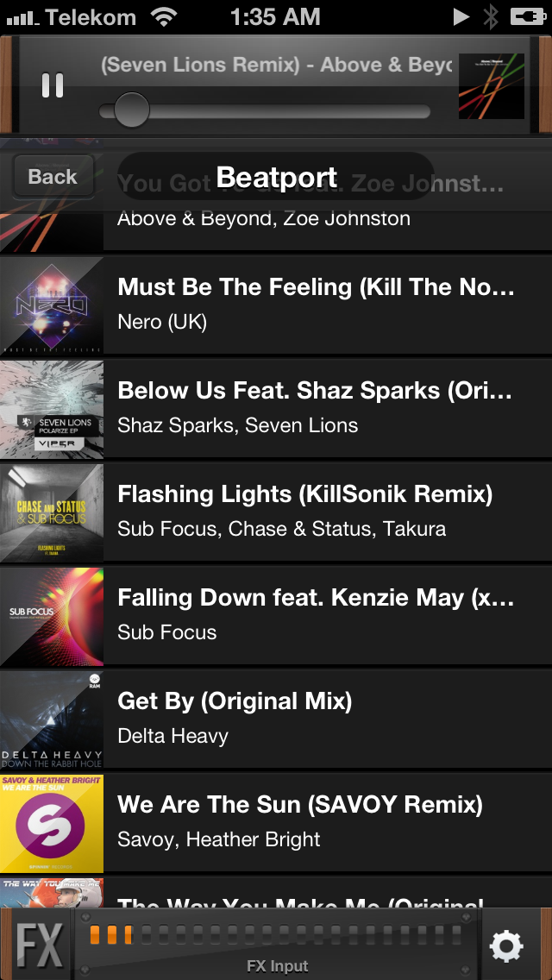
Task: Select Must Be The Feeling track
Action: (x=316, y=303)
